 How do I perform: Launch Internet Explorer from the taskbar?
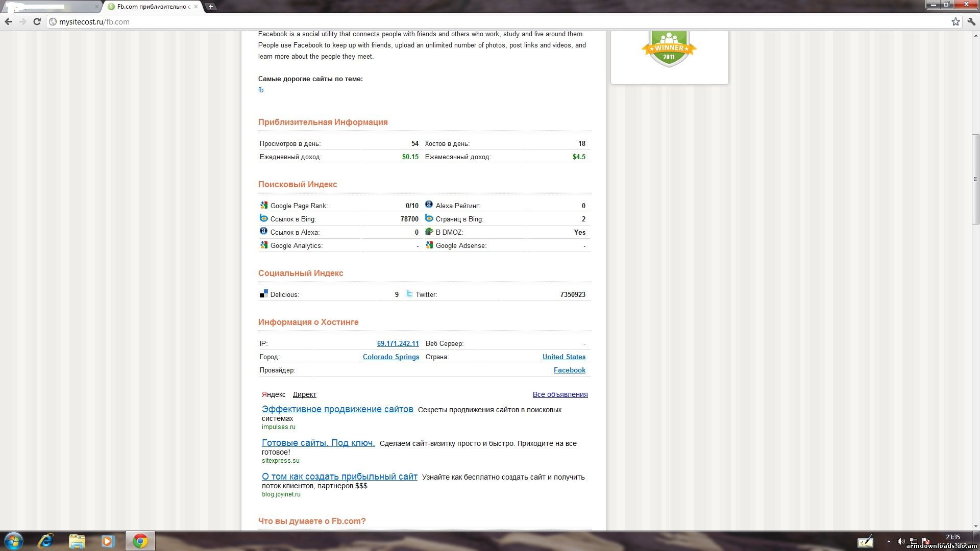click(46, 541)
